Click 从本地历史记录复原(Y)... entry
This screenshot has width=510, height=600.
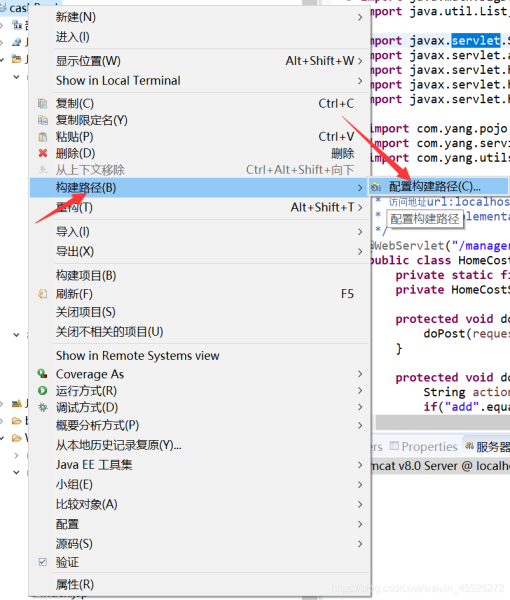199,445
